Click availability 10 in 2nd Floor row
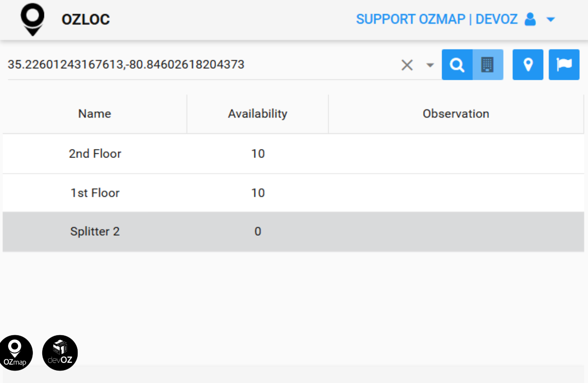 [x=258, y=154]
